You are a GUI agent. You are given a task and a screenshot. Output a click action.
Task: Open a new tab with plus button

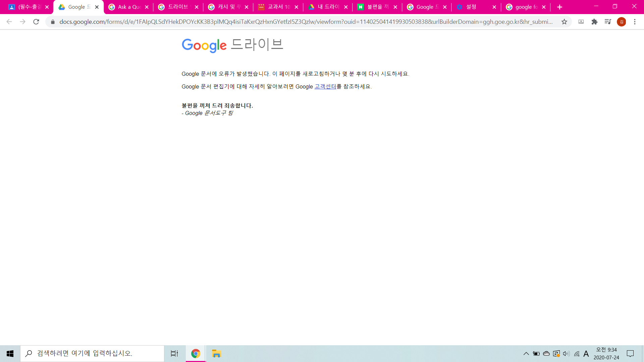click(559, 7)
